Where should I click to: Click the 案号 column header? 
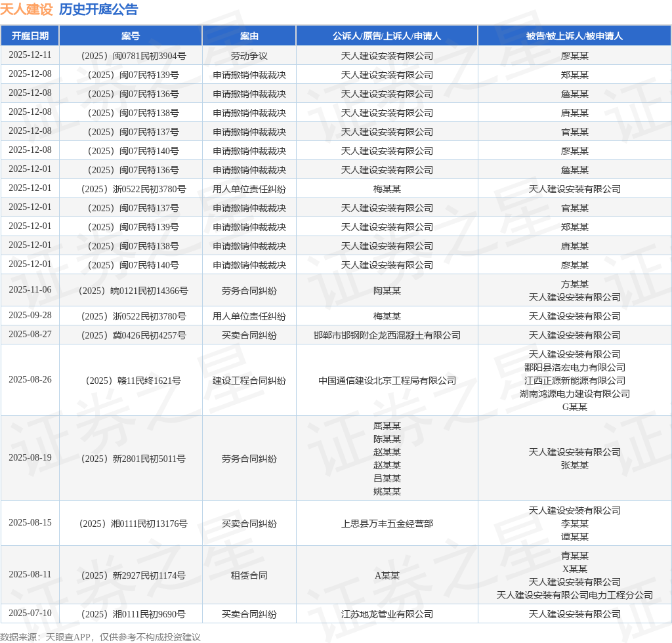click(131, 36)
